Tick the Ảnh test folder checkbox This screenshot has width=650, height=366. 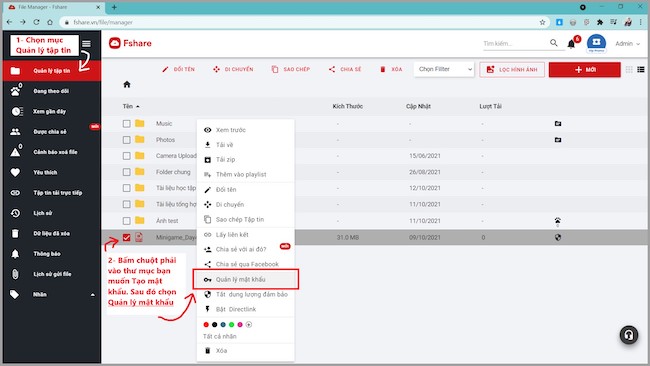pyautogui.click(x=126, y=221)
